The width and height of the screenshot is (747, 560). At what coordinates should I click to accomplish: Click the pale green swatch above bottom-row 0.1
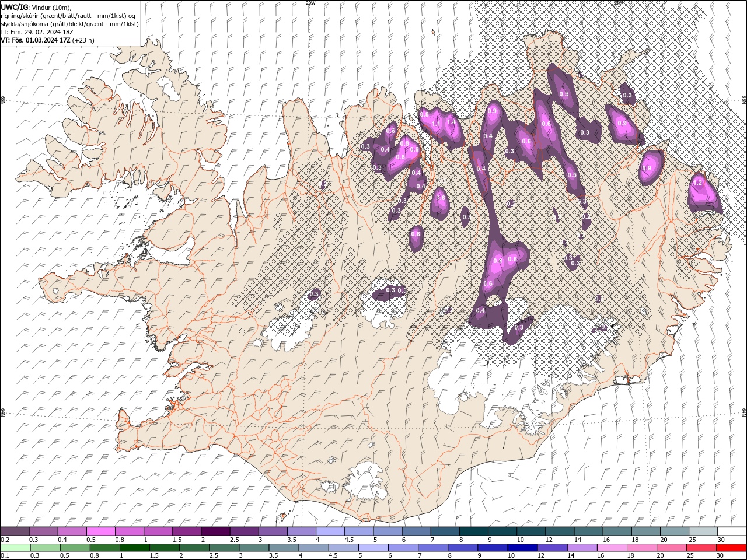coord(15,548)
